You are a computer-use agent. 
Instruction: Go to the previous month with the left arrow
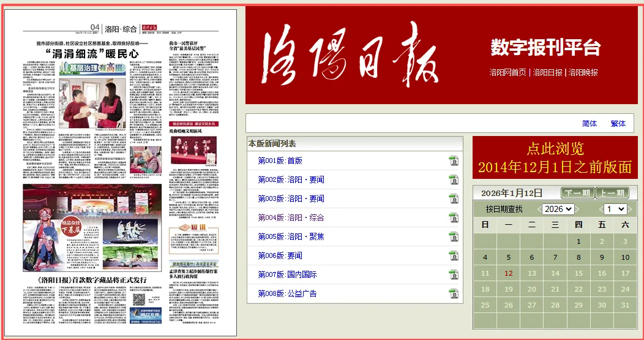pos(601,210)
